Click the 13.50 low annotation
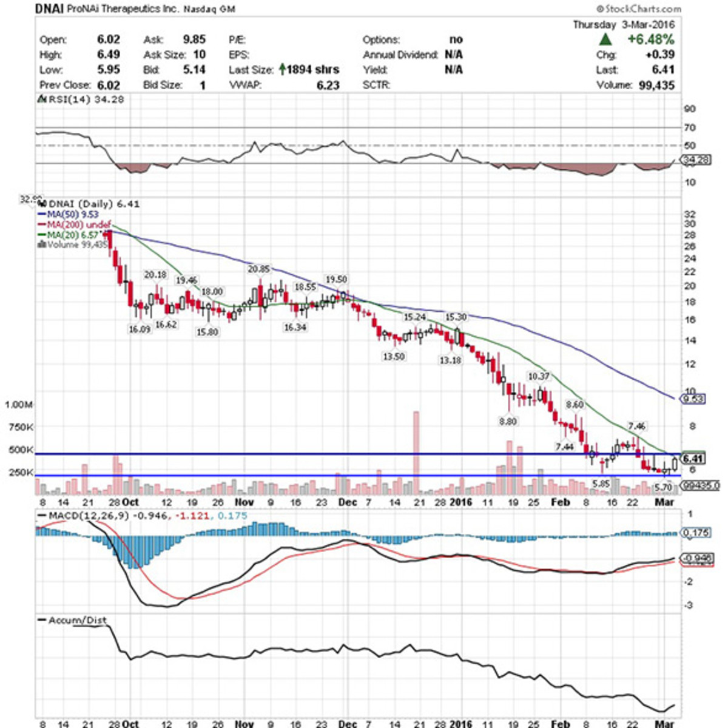Viewport: 728px width, 728px height. pos(393,357)
